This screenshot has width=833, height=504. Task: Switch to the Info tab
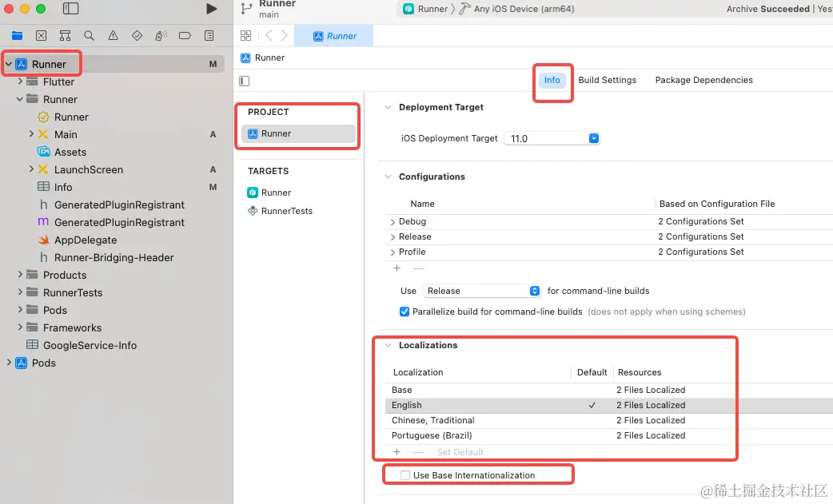click(x=552, y=80)
